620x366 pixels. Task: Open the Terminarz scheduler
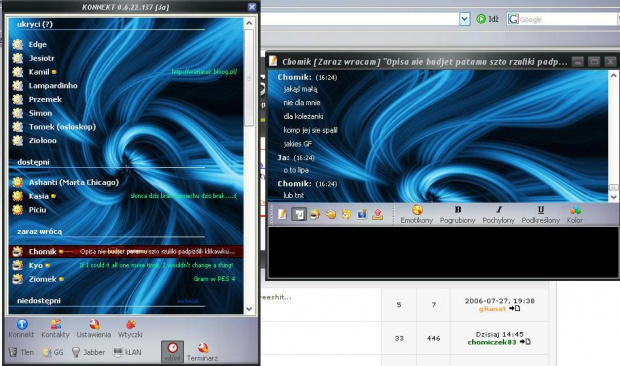tap(202, 352)
